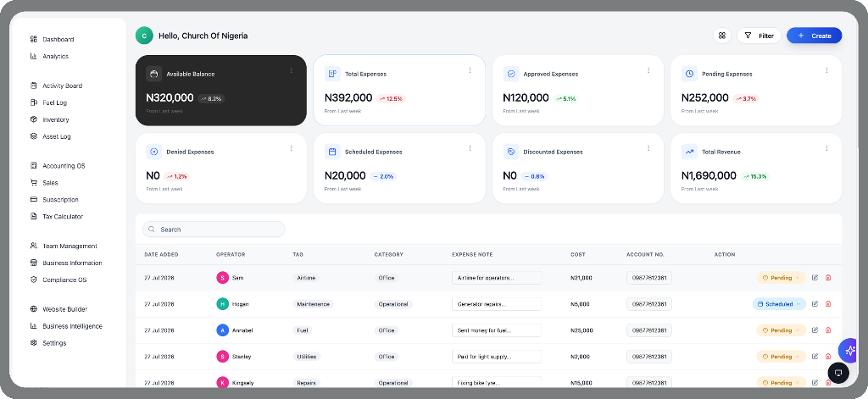Click the Total Expenses icon
The height and width of the screenshot is (399, 868).
click(332, 74)
